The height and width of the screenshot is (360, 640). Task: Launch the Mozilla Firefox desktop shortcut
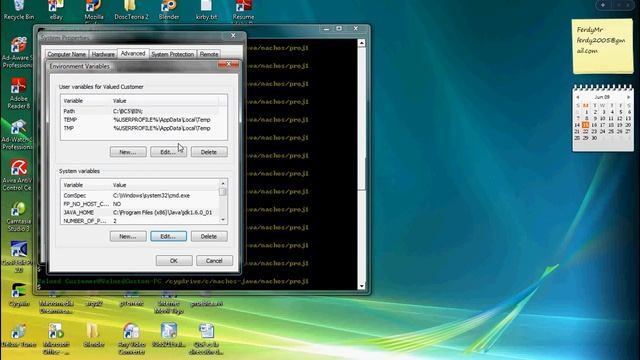93,10
